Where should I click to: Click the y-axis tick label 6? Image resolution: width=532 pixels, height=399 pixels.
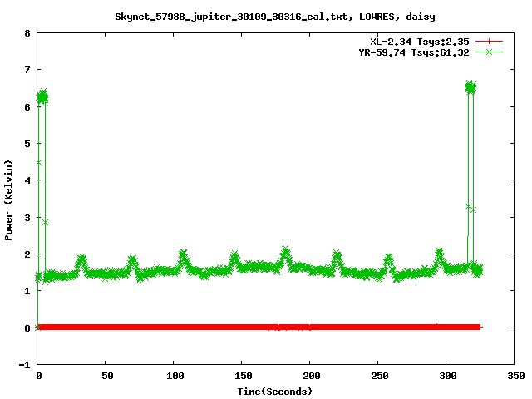pyautogui.click(x=27, y=107)
